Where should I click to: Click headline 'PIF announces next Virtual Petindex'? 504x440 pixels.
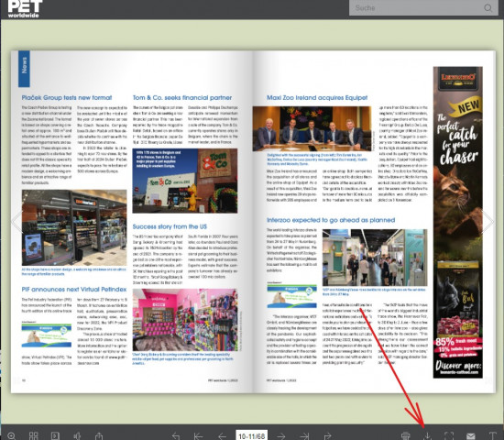pos(74,289)
